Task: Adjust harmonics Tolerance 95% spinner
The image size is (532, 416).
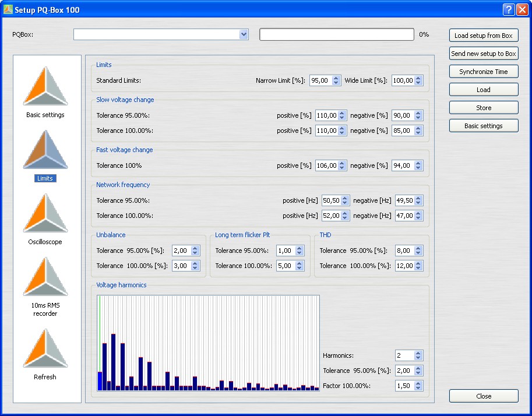Action: click(x=418, y=371)
